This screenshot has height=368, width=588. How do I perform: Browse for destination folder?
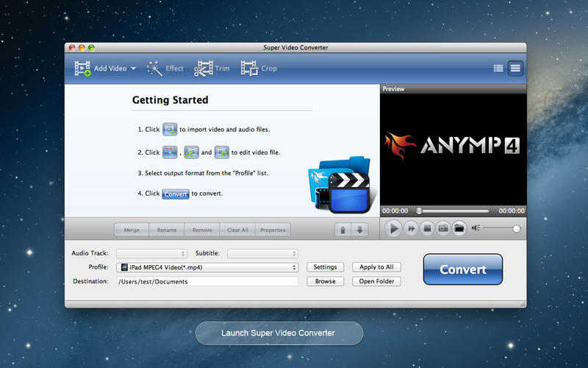pos(325,281)
